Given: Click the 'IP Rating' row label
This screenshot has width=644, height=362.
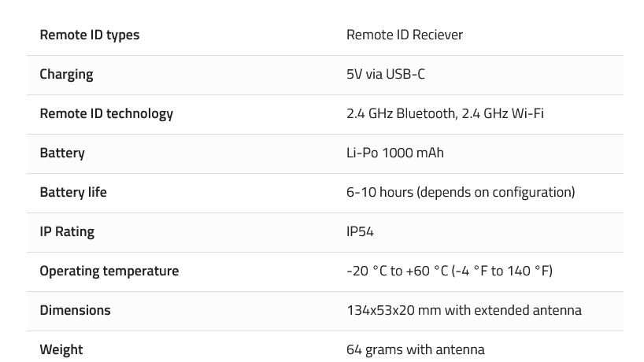Looking at the screenshot, I should click(67, 231).
